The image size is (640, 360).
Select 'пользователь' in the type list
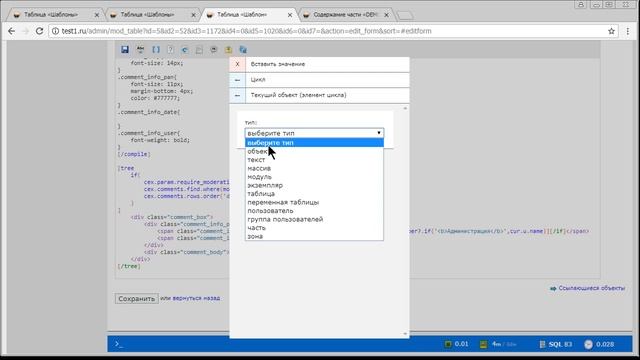[x=314, y=211]
